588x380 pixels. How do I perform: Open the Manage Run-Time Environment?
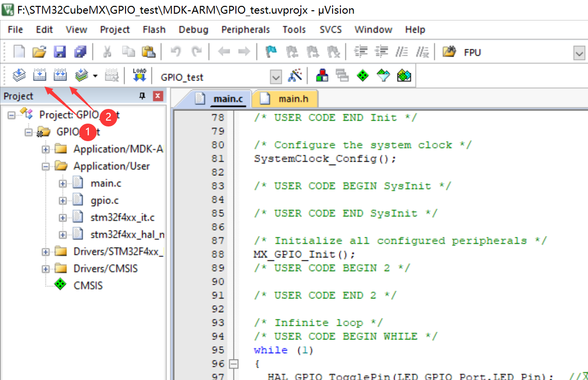pos(363,75)
